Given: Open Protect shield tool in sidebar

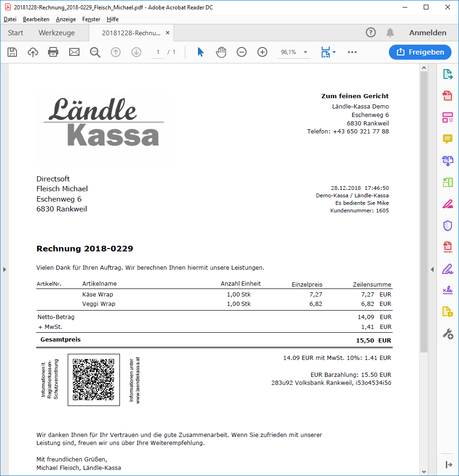Looking at the screenshot, I should (448, 226).
